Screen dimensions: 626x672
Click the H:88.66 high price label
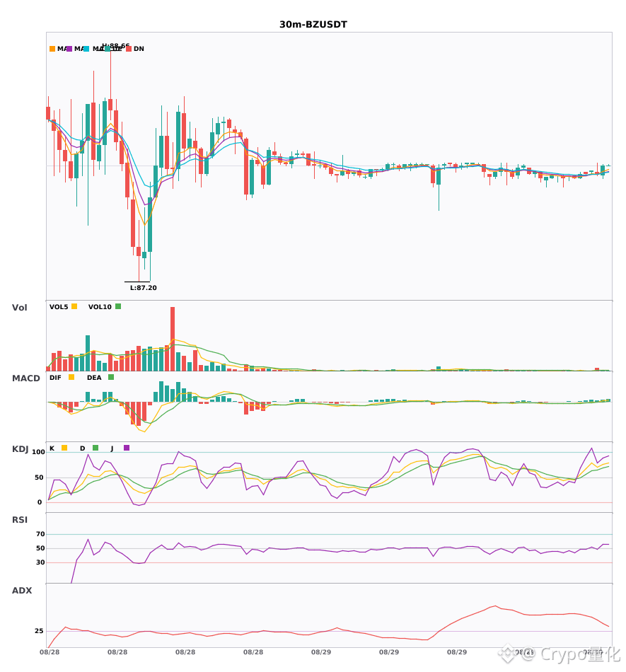(116, 45)
